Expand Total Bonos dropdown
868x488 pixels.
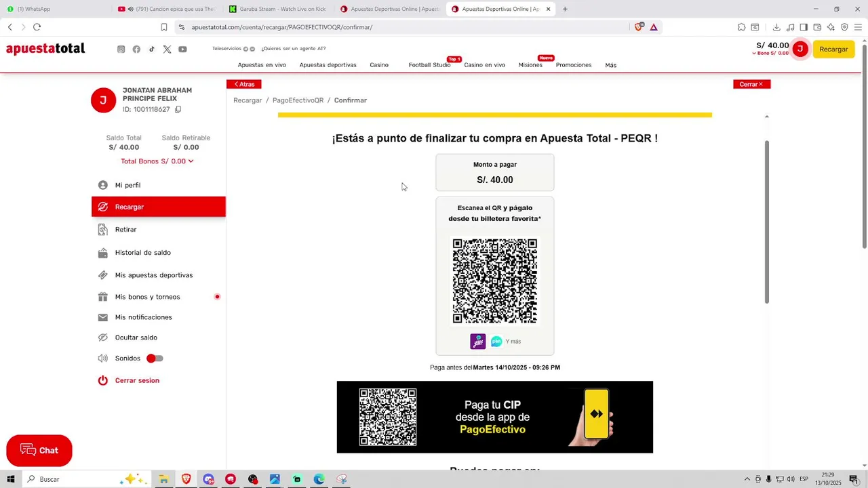pyautogui.click(x=157, y=161)
